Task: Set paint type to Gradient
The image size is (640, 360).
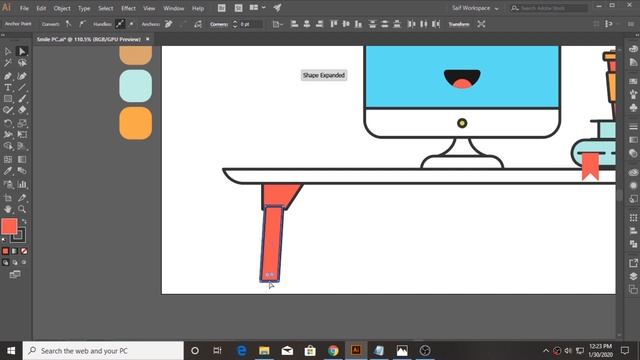Action: point(15,251)
